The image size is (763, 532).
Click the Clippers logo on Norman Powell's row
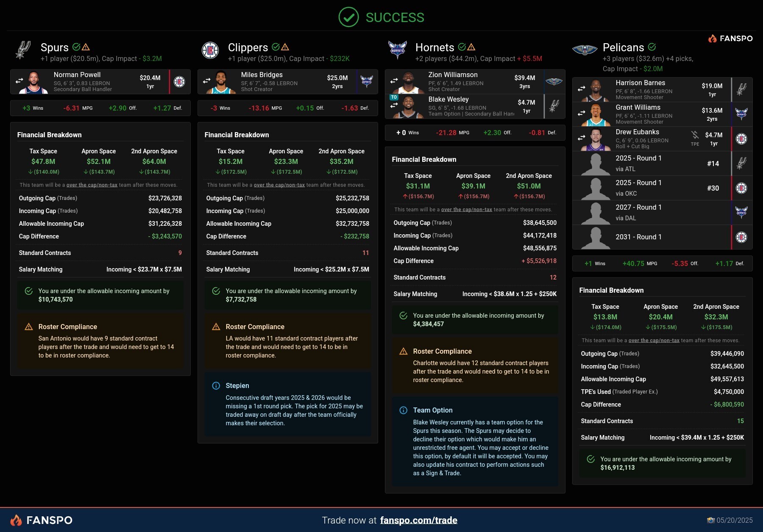click(x=180, y=82)
